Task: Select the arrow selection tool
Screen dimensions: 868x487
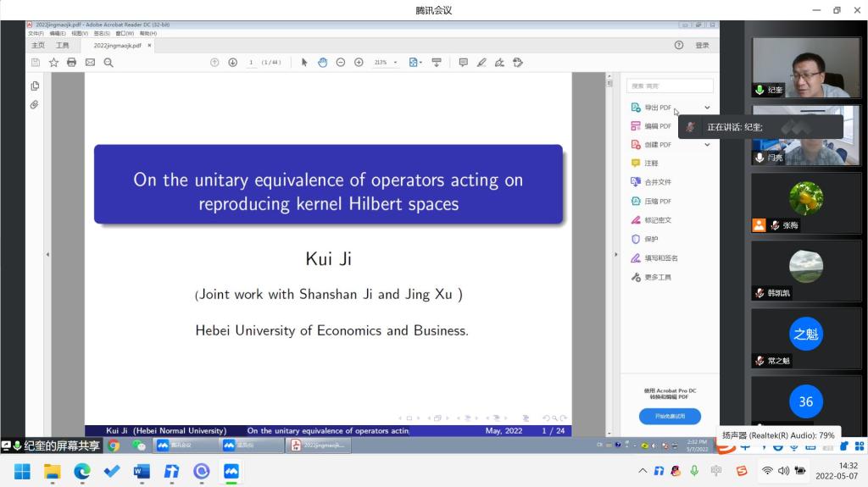Action: click(x=304, y=63)
